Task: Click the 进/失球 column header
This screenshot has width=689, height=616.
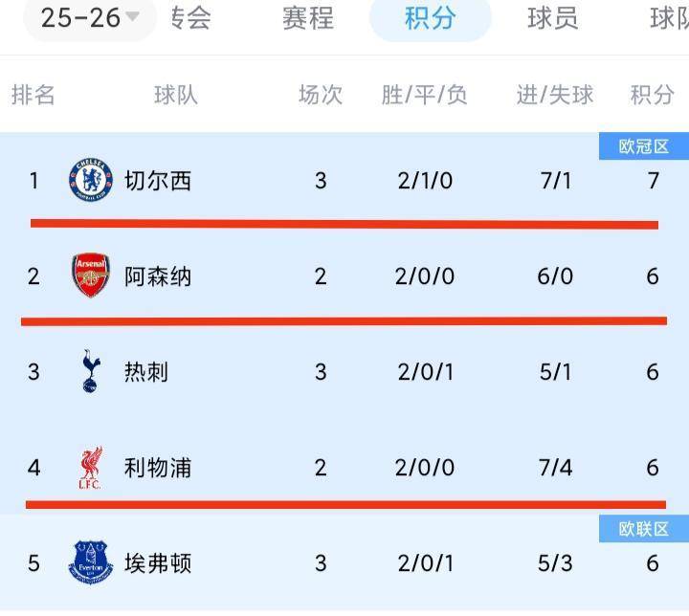Action: click(x=555, y=95)
